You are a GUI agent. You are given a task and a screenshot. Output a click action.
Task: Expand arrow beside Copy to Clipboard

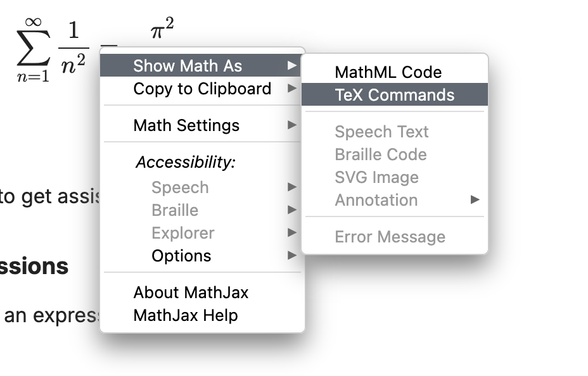pyautogui.click(x=291, y=89)
